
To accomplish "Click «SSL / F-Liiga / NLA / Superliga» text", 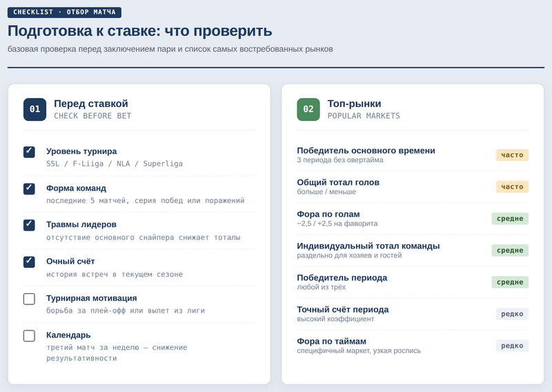I will [115, 164].
